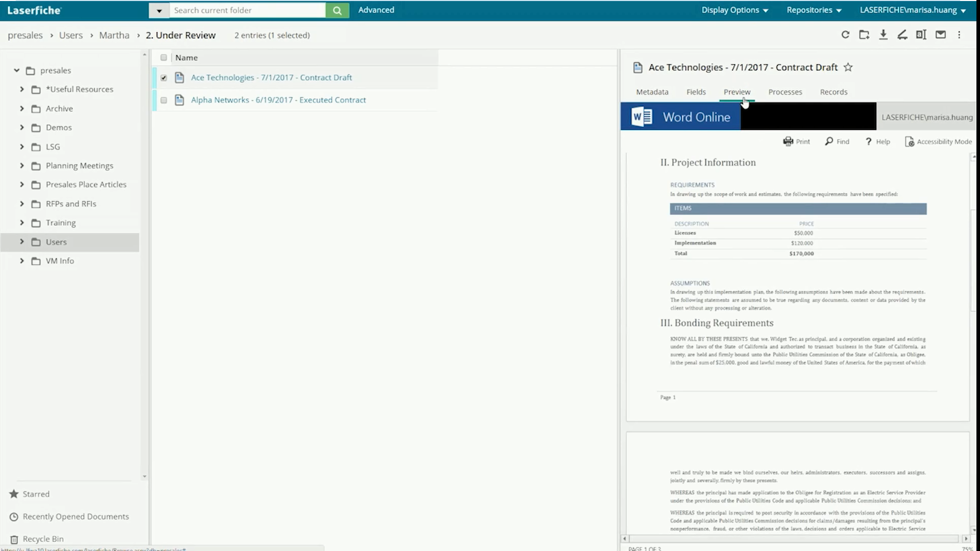Open the search scope dropdown arrow
This screenshot has width=980, height=551.
[159, 10]
